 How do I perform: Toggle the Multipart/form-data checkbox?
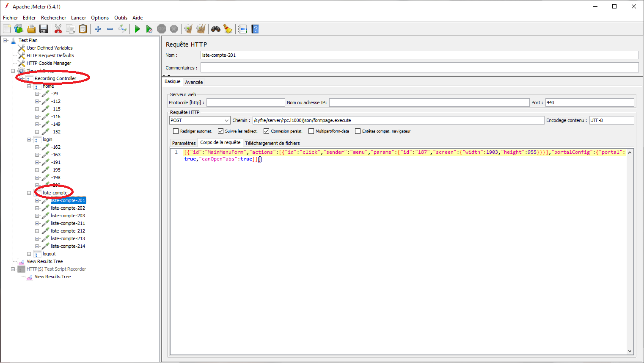311,131
